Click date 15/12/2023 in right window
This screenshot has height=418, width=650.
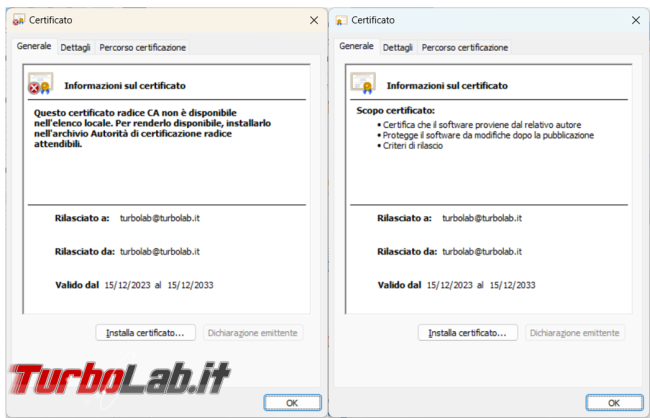tap(450, 285)
